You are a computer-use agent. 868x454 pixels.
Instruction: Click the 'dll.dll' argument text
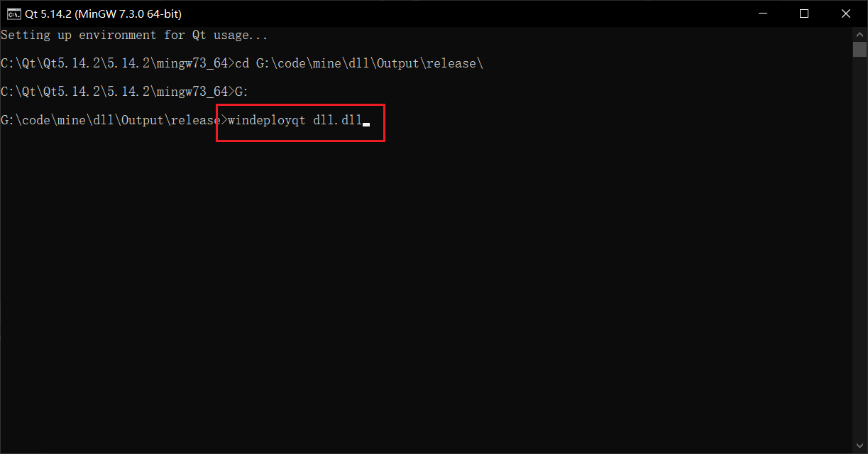pyautogui.click(x=338, y=120)
